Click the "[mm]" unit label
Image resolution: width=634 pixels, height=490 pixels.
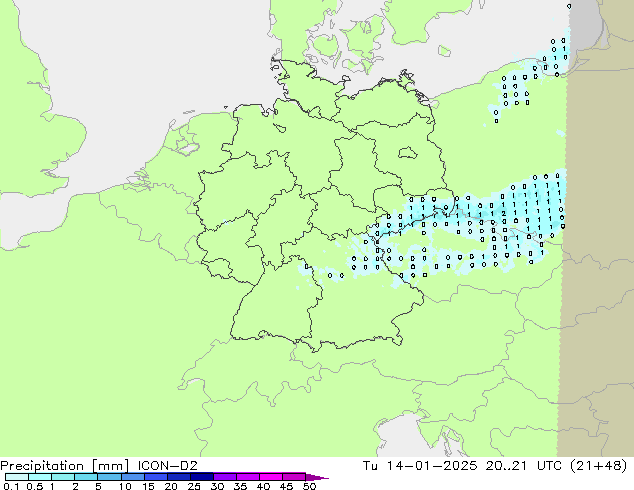[111, 466]
